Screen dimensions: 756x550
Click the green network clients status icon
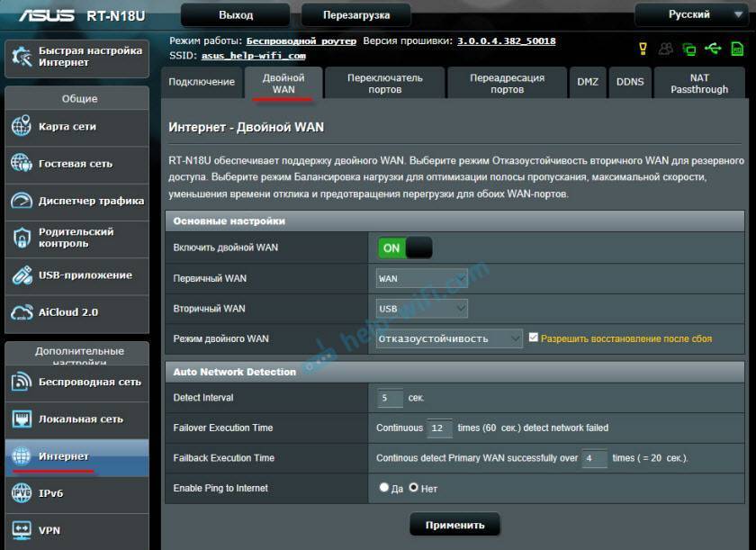pyautogui.click(x=689, y=49)
